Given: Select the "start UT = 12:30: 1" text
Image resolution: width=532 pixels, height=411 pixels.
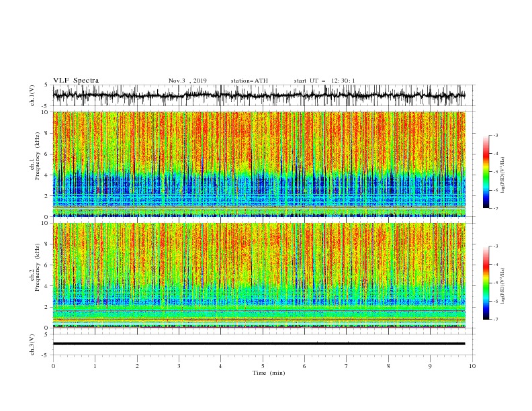Looking at the screenshot, I should point(324,81).
